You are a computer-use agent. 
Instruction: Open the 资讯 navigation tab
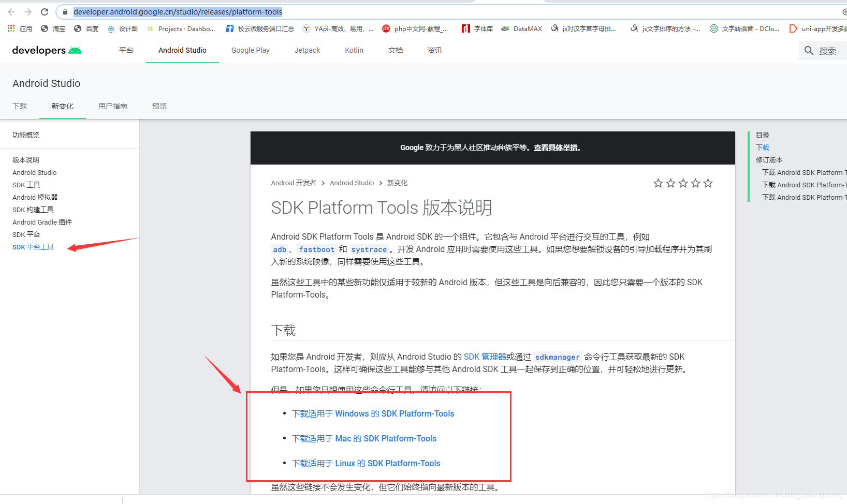tap(435, 50)
